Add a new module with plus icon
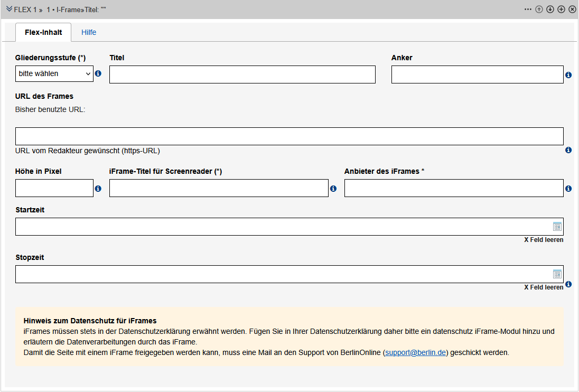The image size is (579, 392). (x=561, y=10)
